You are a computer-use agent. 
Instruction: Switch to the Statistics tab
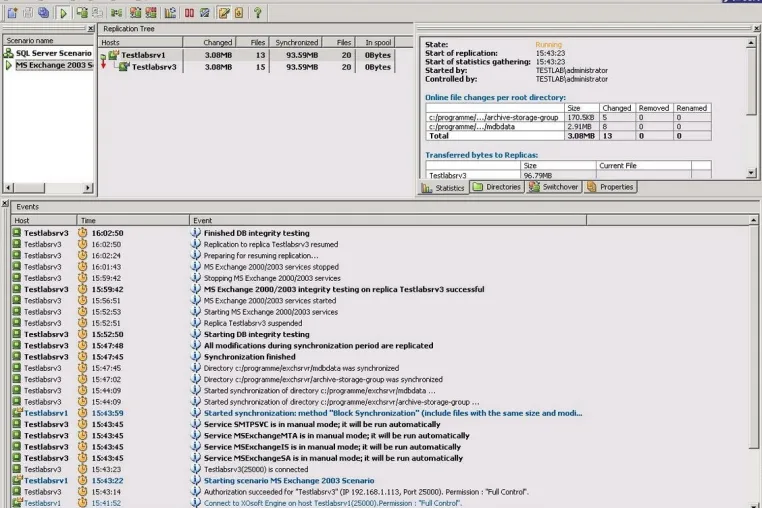443,188
